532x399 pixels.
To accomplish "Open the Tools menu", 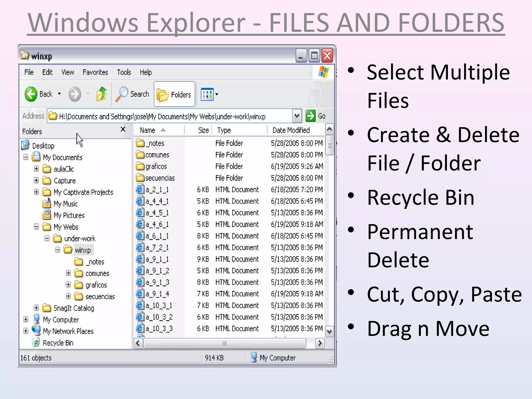I will (x=124, y=72).
